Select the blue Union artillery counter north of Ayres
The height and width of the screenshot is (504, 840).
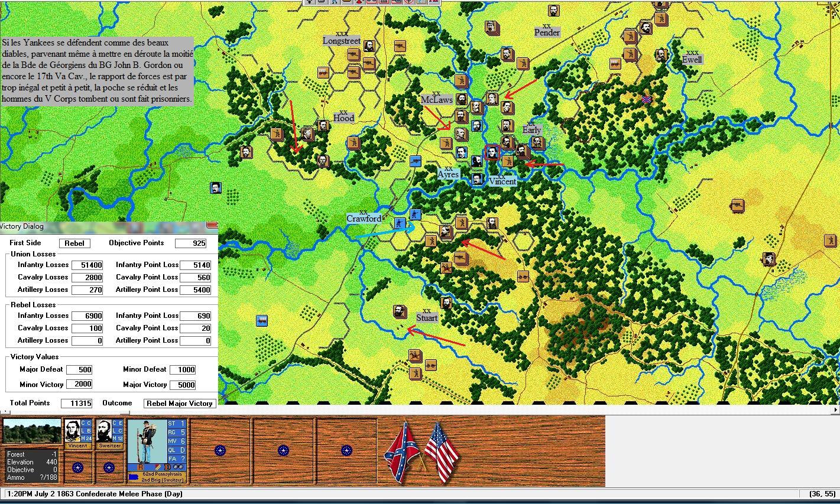[416, 161]
